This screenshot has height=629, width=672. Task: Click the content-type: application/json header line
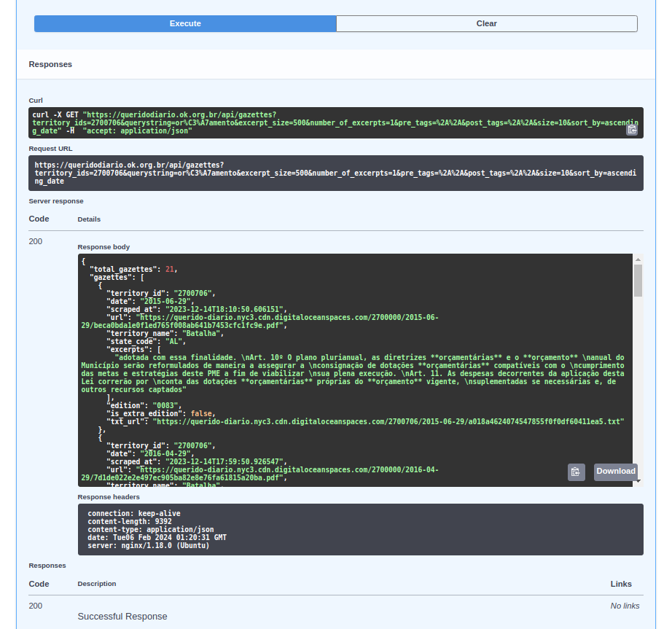150,529
